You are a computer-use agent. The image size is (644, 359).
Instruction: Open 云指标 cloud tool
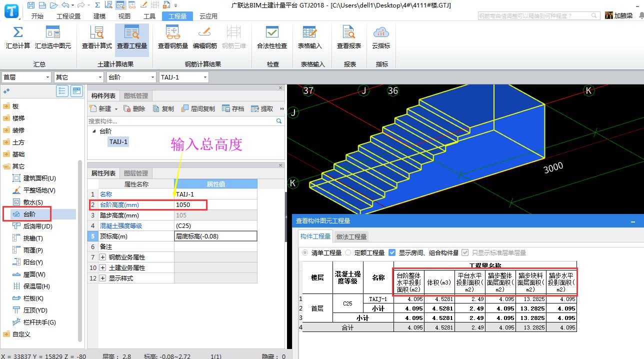381,38
